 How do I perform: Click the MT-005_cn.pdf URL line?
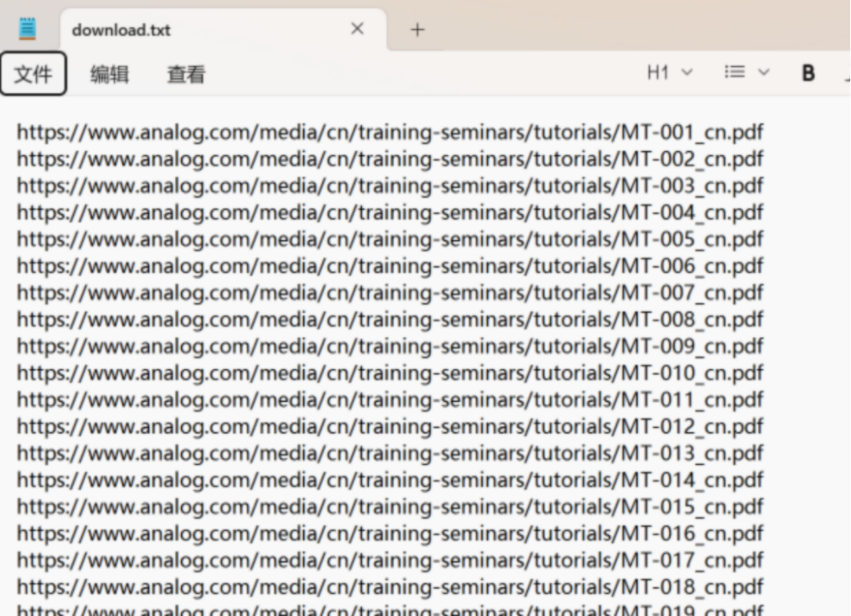click(390, 239)
